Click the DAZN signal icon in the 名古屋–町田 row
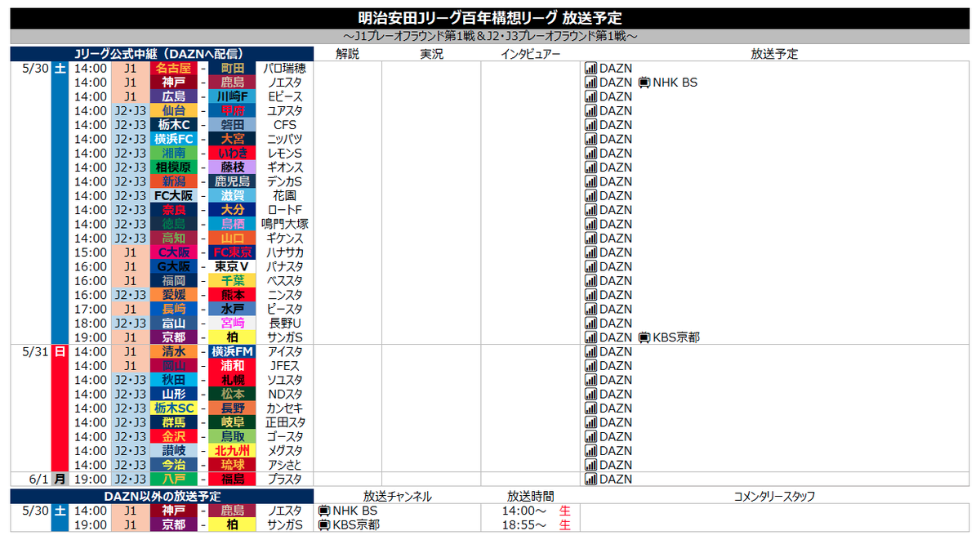 point(591,68)
